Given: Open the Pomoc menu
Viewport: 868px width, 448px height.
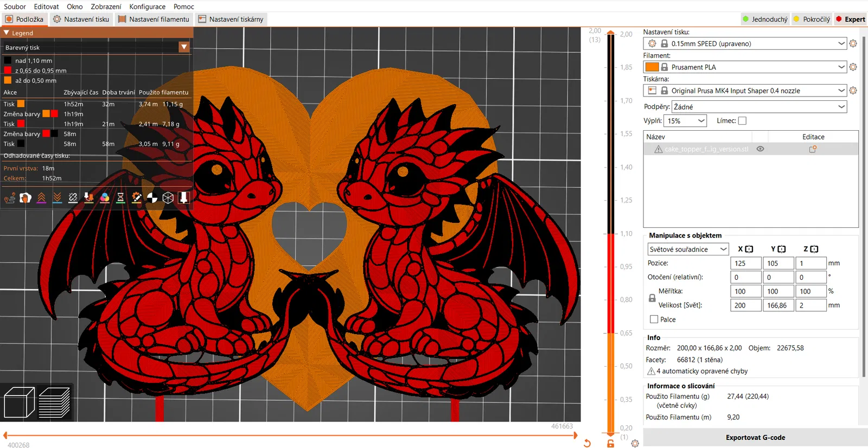Looking at the screenshot, I should click(184, 7).
